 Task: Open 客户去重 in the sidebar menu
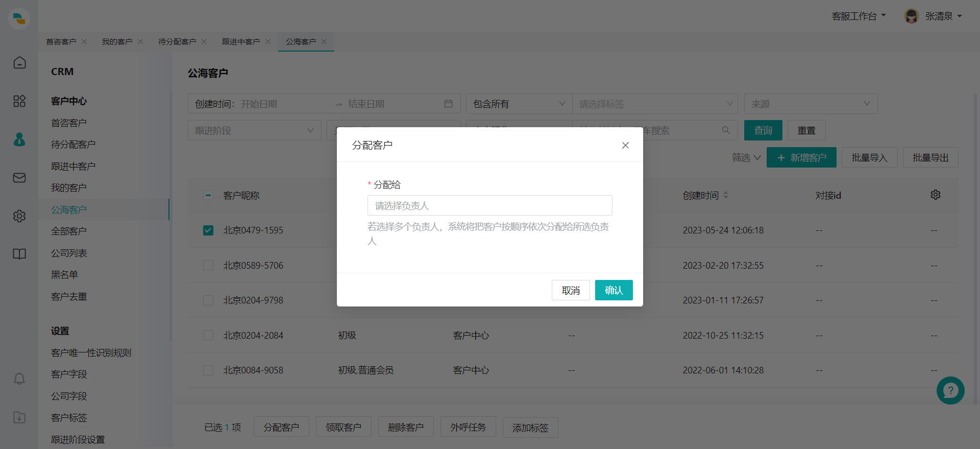pyautogui.click(x=69, y=296)
